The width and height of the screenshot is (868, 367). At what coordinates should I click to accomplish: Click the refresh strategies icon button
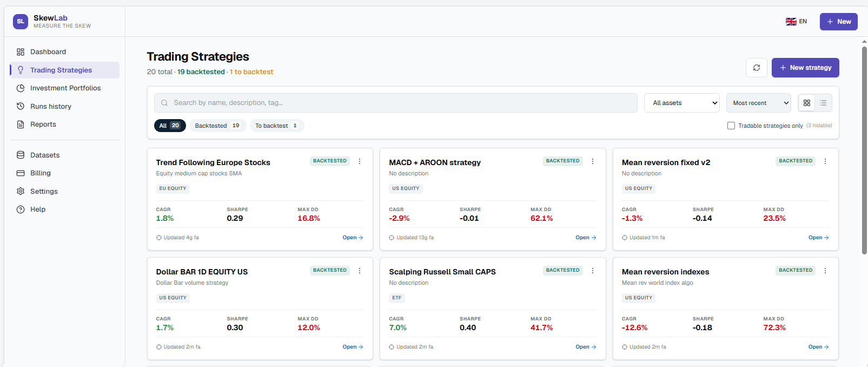[757, 68]
